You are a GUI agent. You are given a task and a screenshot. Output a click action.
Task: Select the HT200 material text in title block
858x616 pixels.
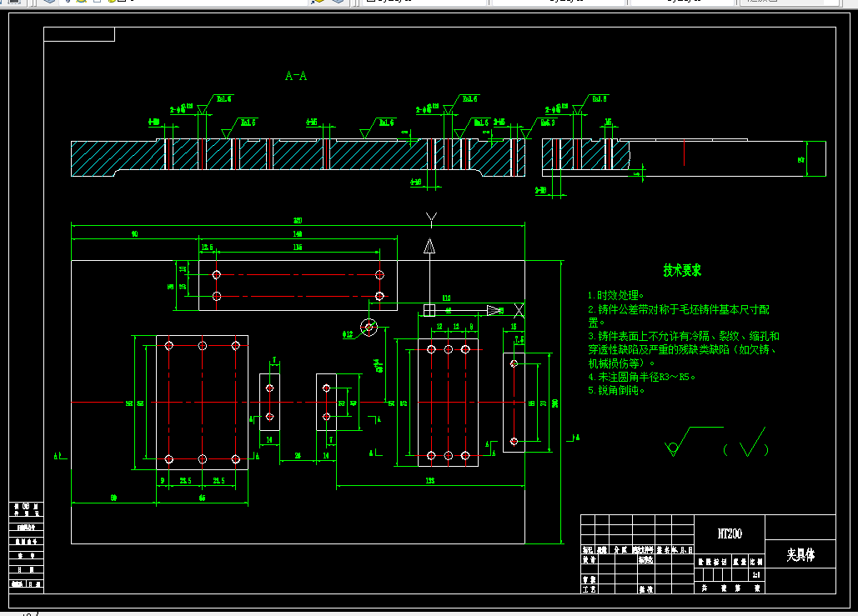(730, 533)
